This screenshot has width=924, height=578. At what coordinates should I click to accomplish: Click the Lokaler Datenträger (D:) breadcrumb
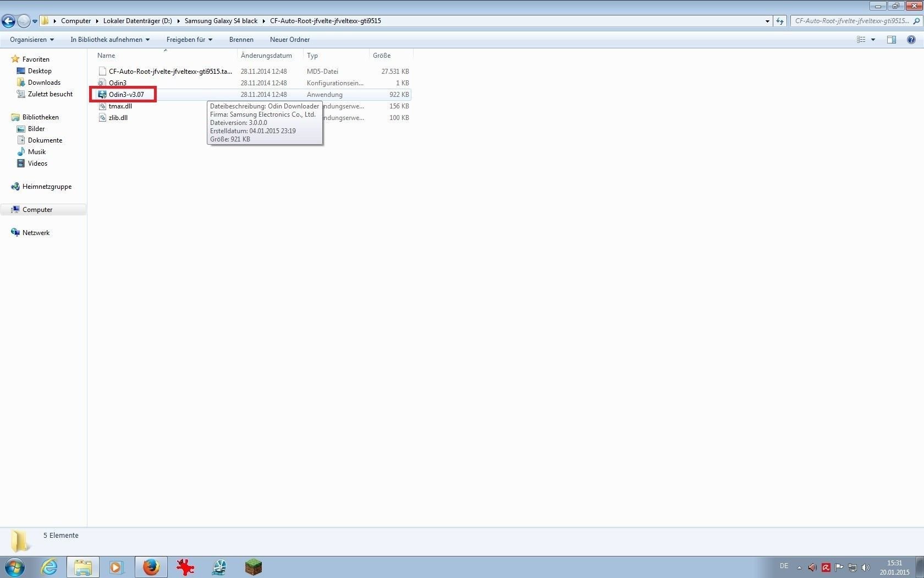coord(137,21)
